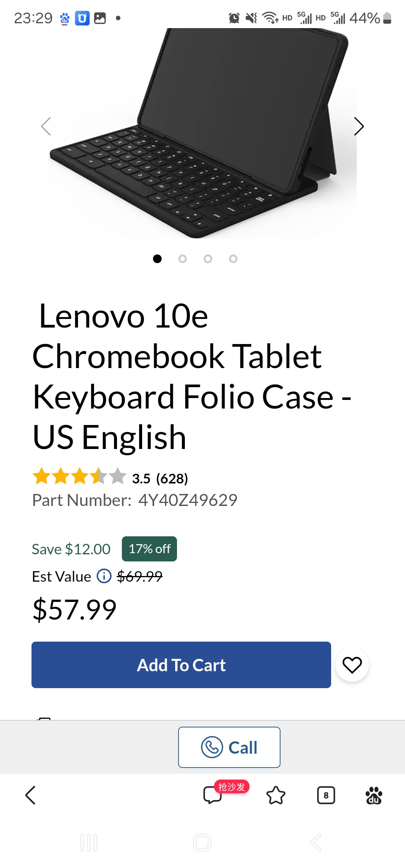Open browser tabs counter showing 8
Screen dimensions: 405x868
coord(326,795)
